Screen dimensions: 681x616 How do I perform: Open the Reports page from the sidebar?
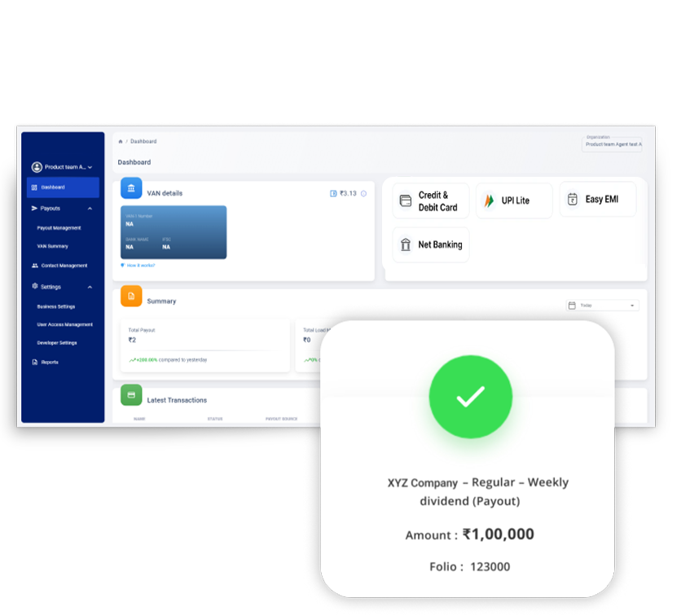click(49, 362)
